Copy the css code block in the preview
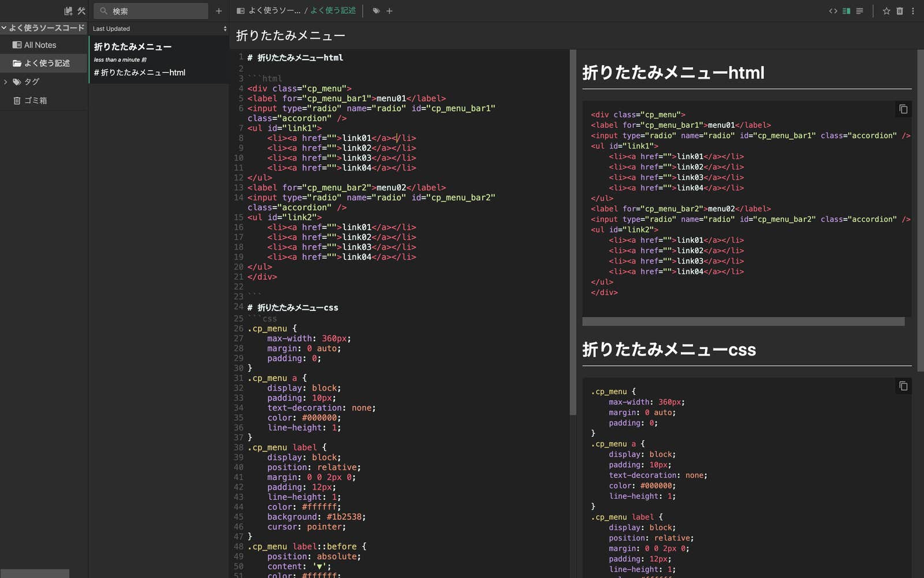 pos(904,386)
